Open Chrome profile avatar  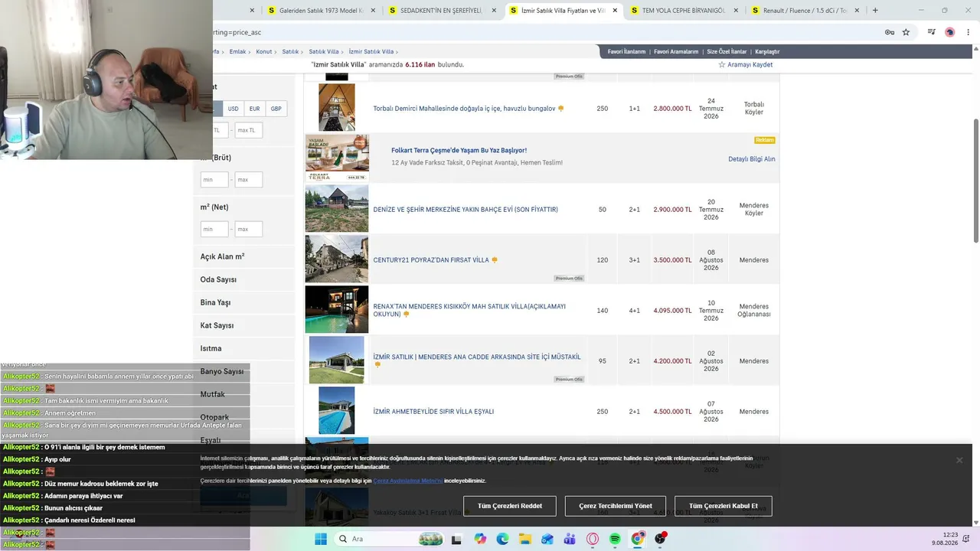tap(950, 32)
